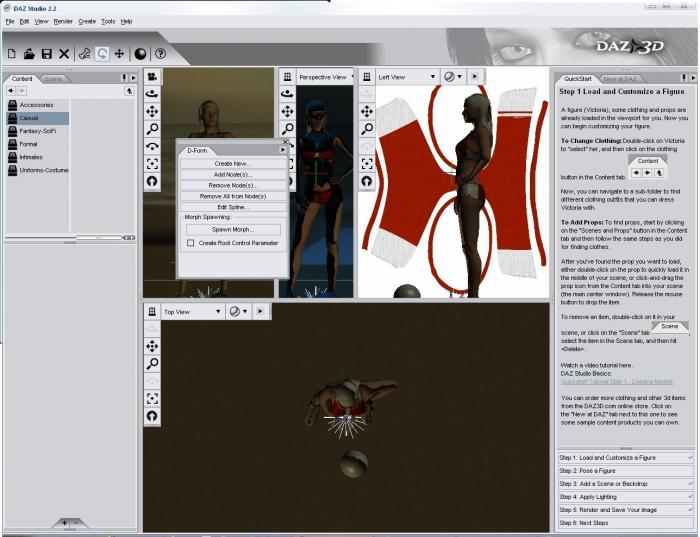Screen dimensions: 700x537
Task: Click the layout grid icon beside Perspective View
Action: (x=288, y=77)
